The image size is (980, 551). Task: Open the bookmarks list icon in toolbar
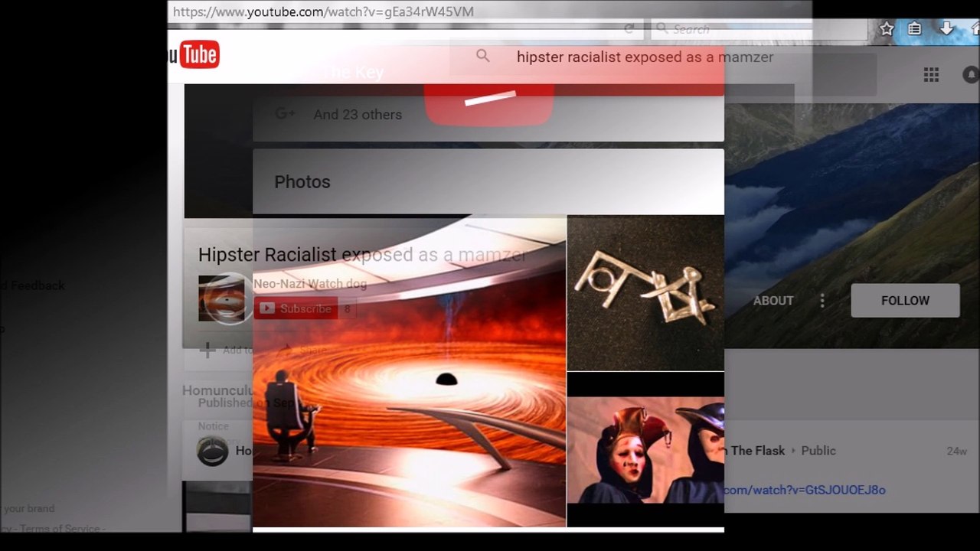914,29
